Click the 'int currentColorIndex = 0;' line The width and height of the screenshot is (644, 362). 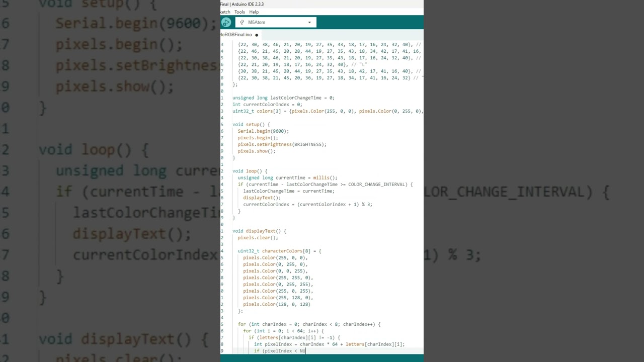point(267,105)
